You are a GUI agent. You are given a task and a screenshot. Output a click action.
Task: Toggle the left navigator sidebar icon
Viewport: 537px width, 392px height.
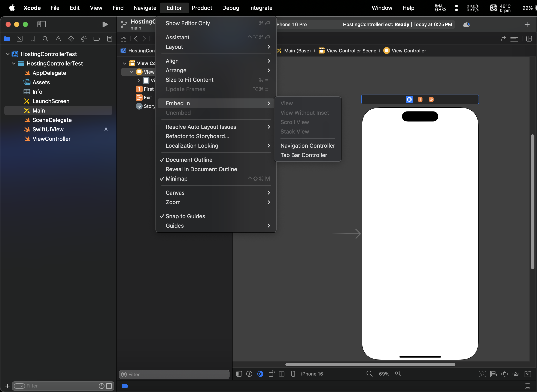click(x=42, y=24)
